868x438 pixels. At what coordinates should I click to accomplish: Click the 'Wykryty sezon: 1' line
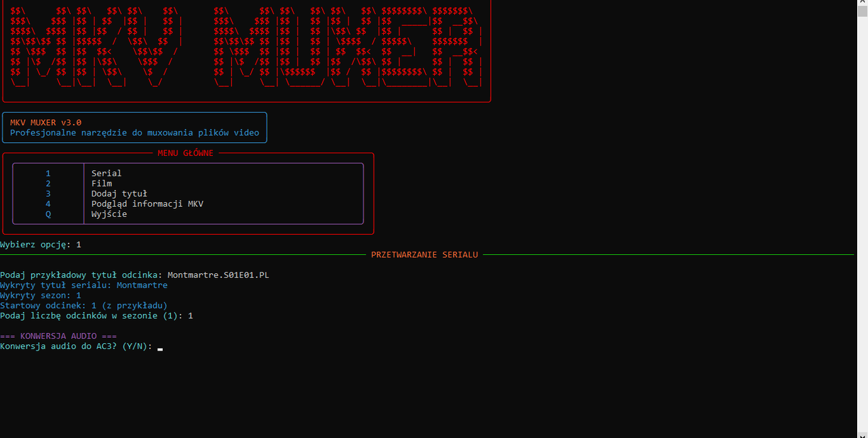click(41, 296)
